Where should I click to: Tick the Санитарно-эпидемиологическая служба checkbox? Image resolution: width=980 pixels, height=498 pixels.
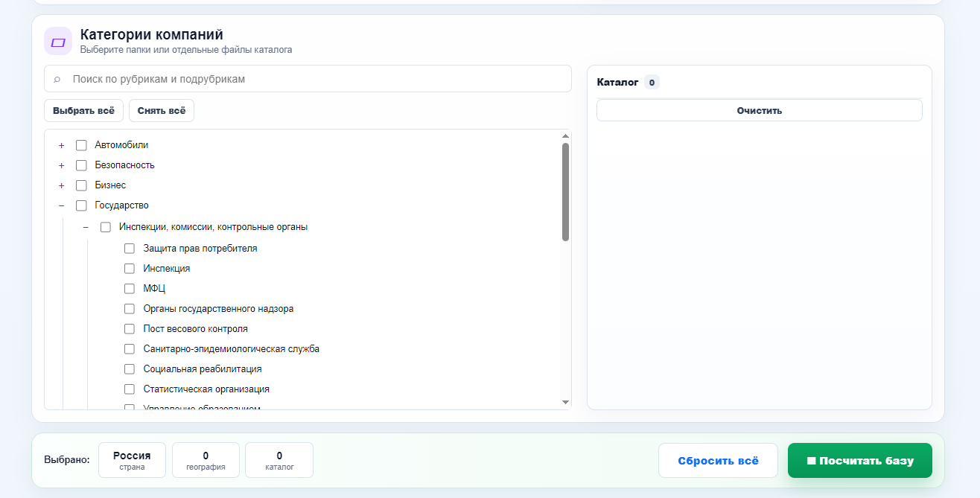(x=130, y=349)
